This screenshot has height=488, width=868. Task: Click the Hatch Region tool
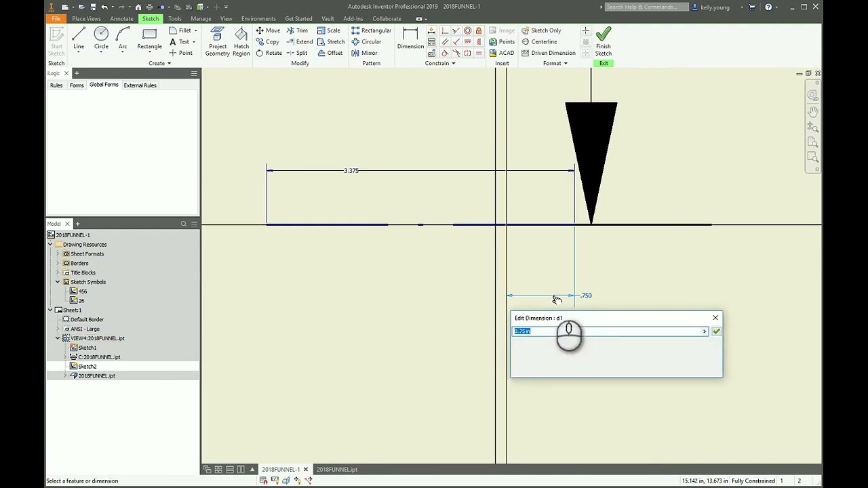pyautogui.click(x=241, y=41)
